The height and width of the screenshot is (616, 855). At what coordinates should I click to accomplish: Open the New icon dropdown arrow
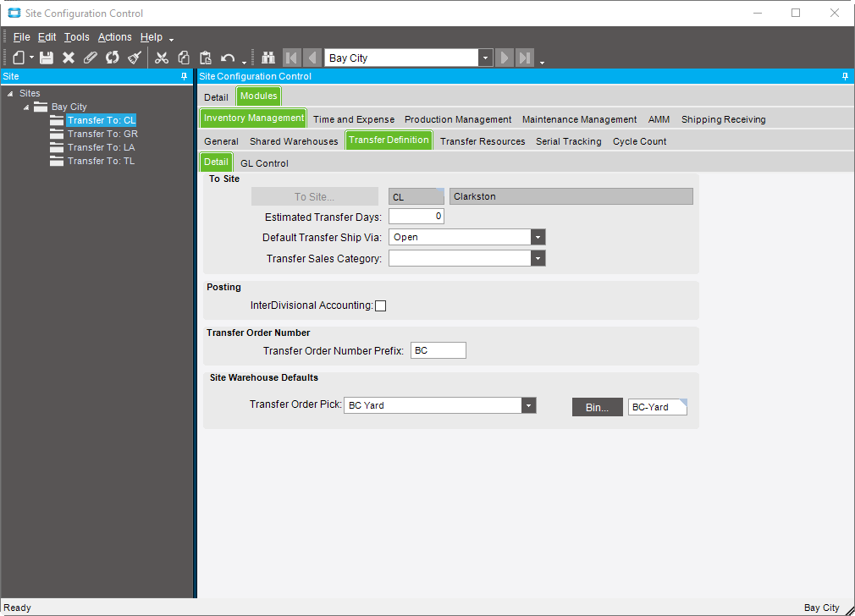pyautogui.click(x=31, y=58)
